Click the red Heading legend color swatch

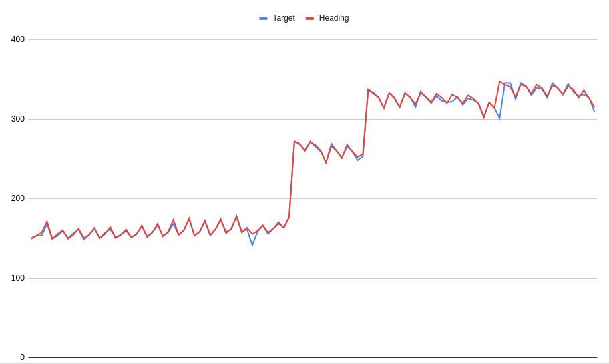[x=310, y=18]
